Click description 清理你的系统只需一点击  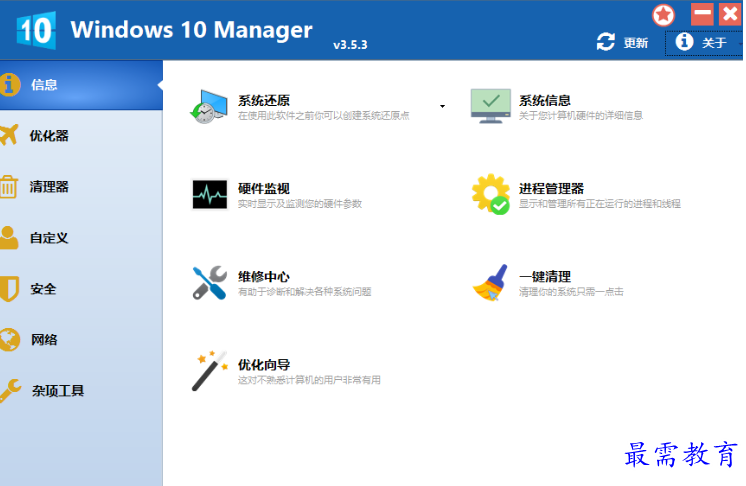point(571,292)
